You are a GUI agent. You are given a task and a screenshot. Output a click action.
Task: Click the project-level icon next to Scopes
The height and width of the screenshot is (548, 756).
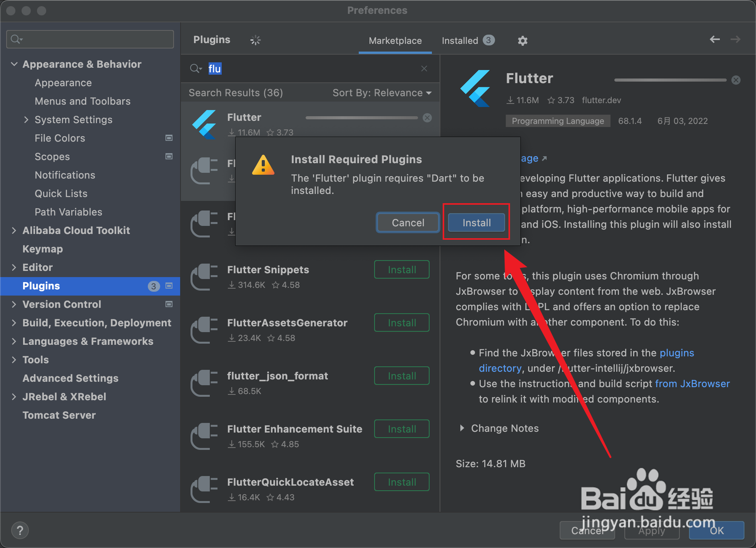169,156
